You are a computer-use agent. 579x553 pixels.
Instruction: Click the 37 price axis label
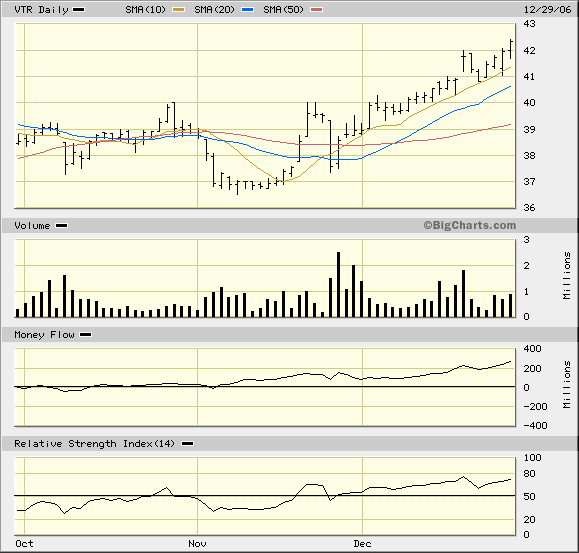click(x=529, y=182)
